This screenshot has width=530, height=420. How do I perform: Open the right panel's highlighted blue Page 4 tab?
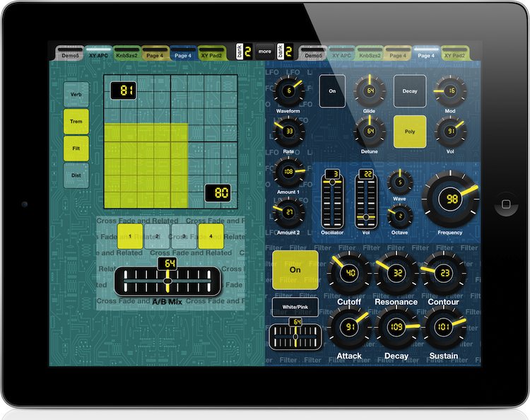(x=426, y=54)
